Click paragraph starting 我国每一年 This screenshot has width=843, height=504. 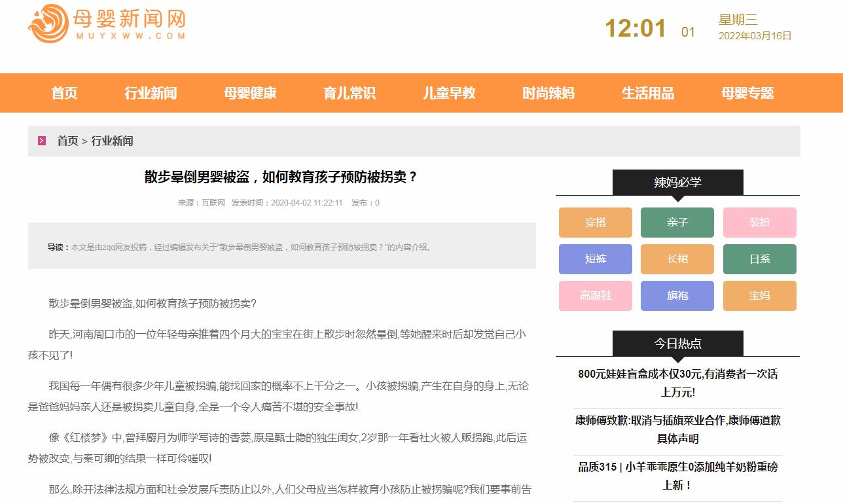tap(279, 396)
